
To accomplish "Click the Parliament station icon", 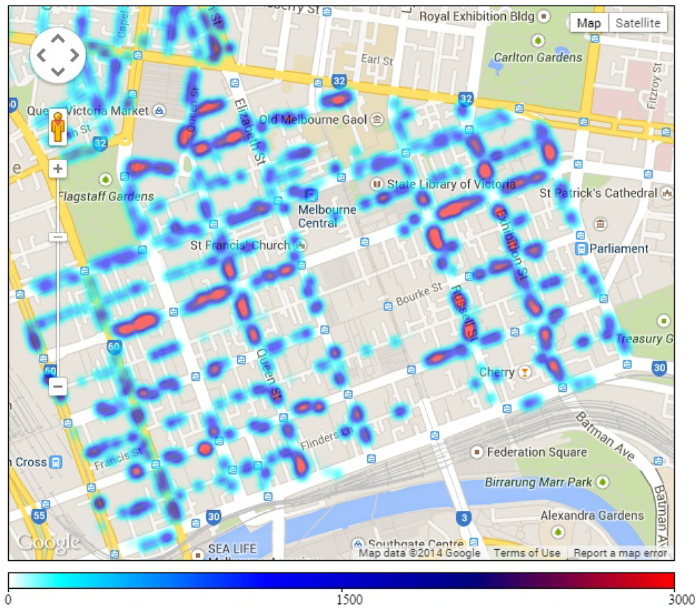I will (581, 249).
